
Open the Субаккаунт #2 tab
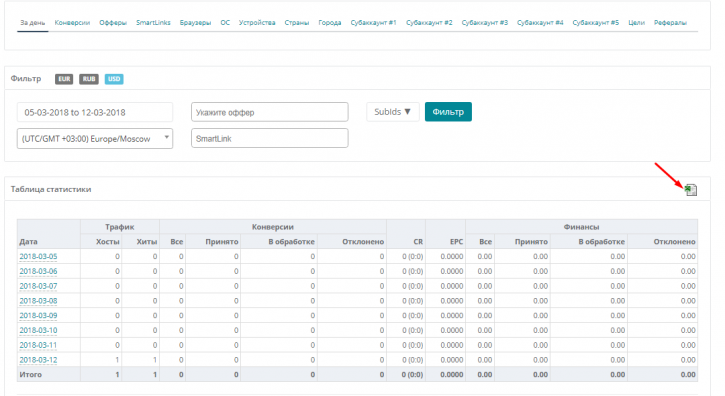(429, 23)
